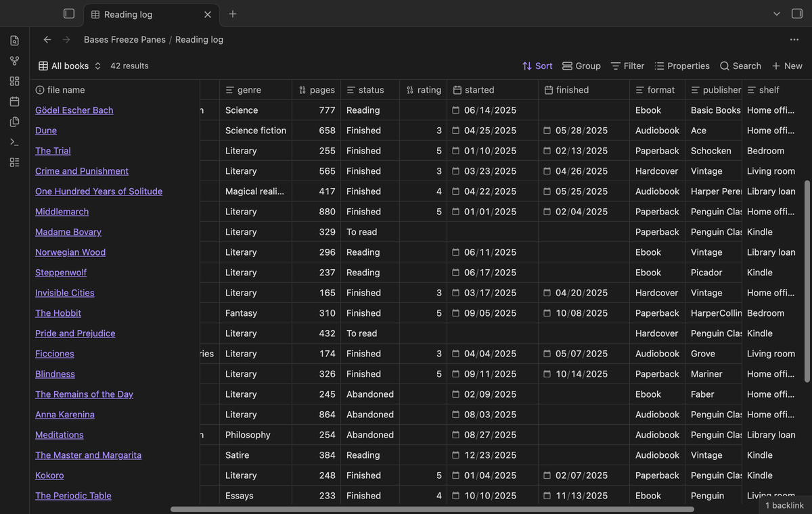Open Pride and Prejudice link

coord(75,333)
